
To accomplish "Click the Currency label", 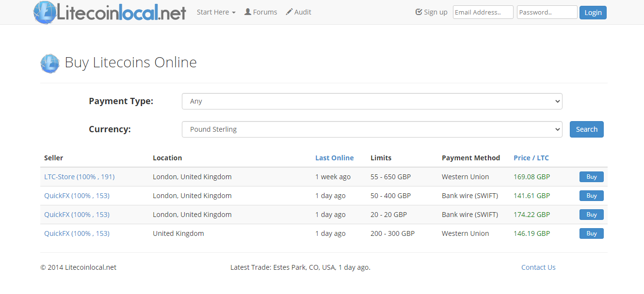I will (x=110, y=129).
